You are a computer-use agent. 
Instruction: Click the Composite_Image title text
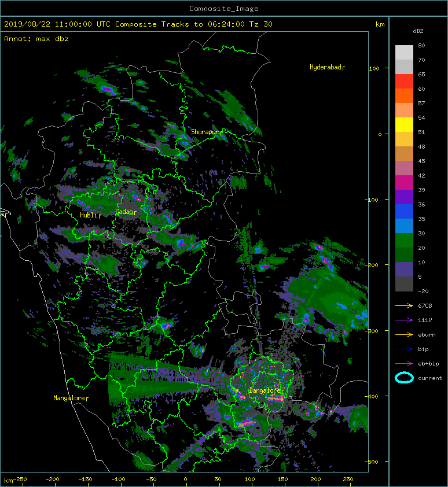224,9
